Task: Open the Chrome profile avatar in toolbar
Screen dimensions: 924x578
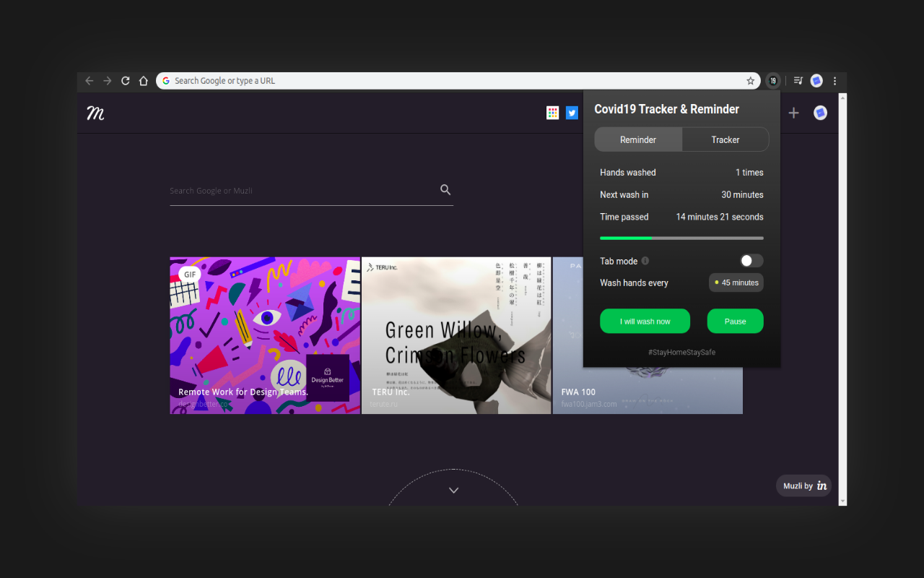Action: coord(816,81)
